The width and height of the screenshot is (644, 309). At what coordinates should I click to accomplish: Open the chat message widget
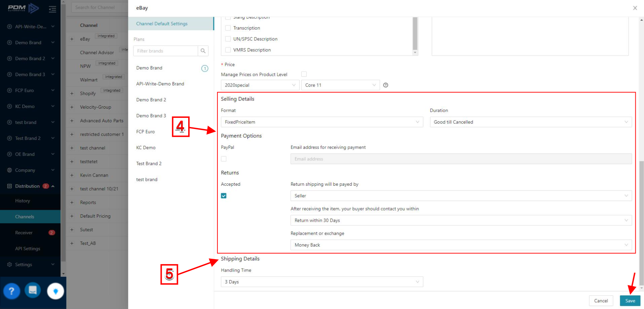pyautogui.click(x=33, y=290)
